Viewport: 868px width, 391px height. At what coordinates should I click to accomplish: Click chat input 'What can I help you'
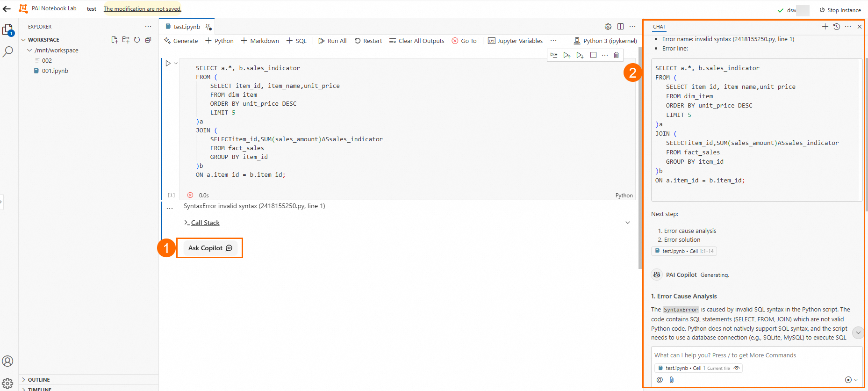point(756,355)
